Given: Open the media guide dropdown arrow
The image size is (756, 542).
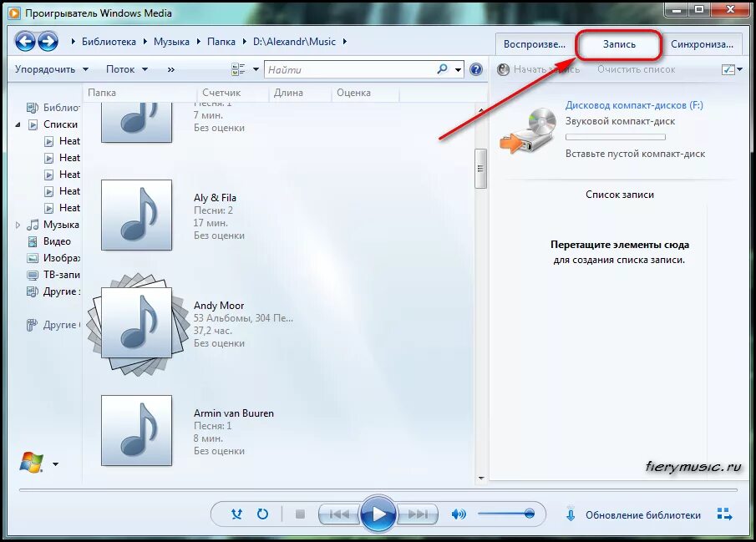Looking at the screenshot, I should [55, 464].
